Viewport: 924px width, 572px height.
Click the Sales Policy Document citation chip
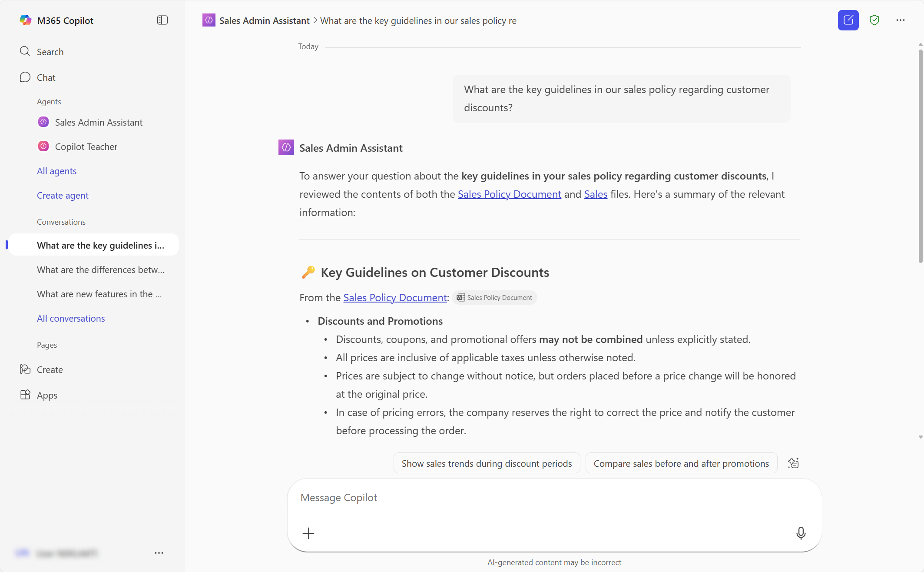495,298
